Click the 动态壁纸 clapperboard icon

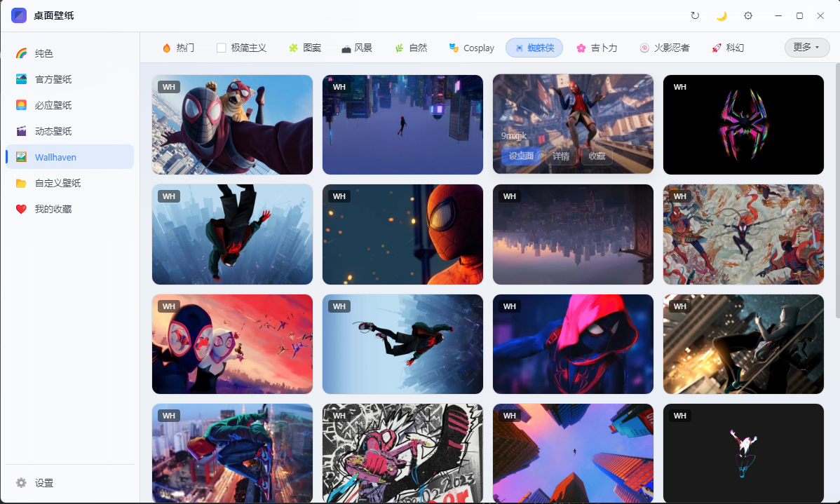click(x=22, y=131)
